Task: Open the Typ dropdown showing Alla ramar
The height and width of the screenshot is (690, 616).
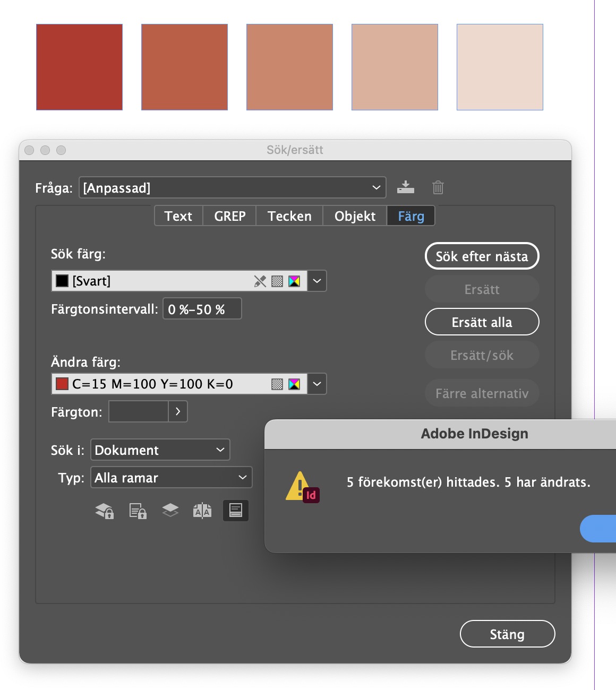Action: [170, 477]
